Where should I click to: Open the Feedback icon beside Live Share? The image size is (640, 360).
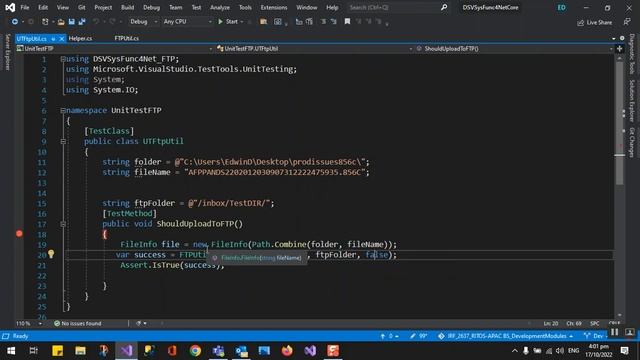[627, 22]
